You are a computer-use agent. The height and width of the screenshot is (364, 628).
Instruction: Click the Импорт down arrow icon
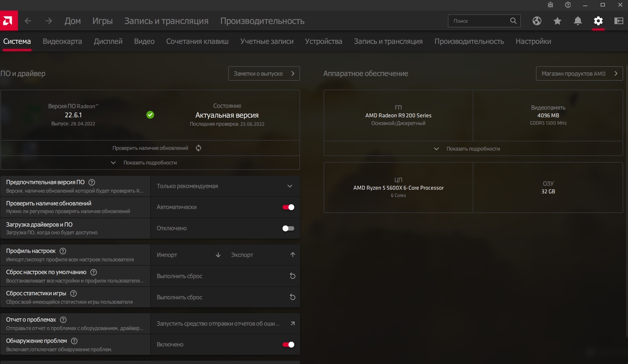pyautogui.click(x=218, y=255)
